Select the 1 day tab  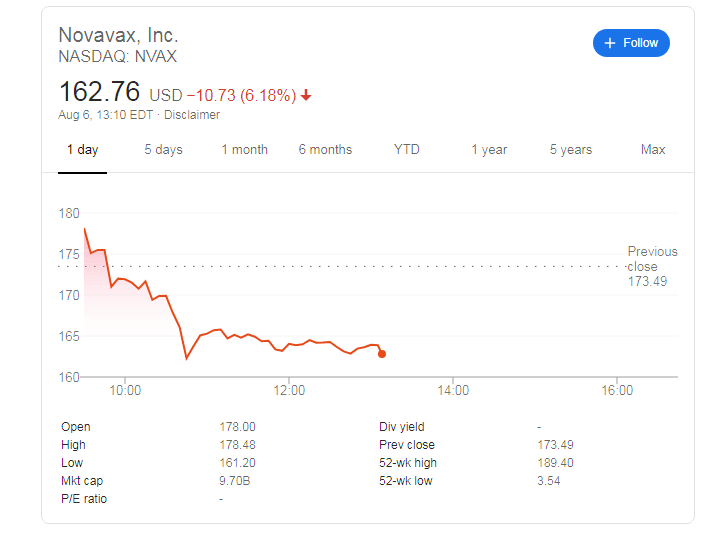click(x=82, y=150)
